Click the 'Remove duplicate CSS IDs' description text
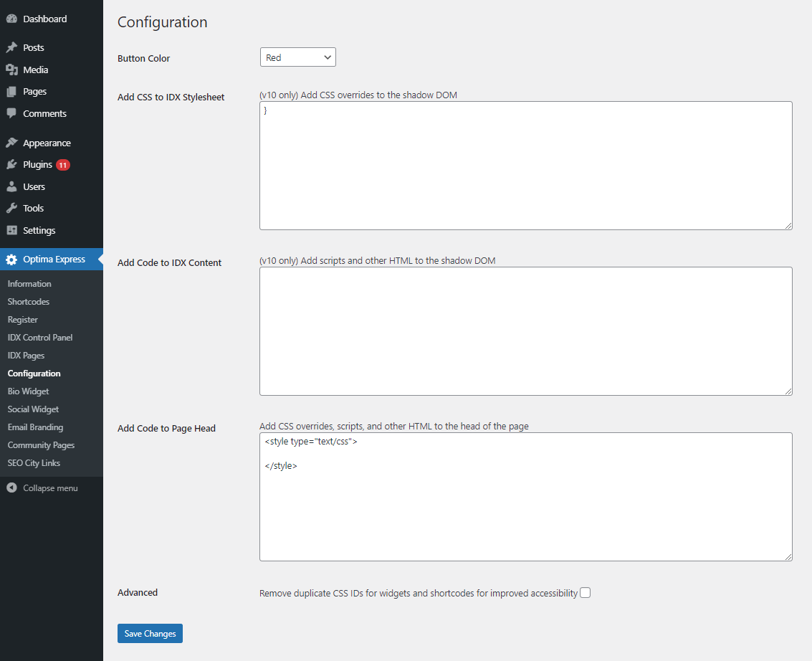The image size is (812, 661). 419,593
